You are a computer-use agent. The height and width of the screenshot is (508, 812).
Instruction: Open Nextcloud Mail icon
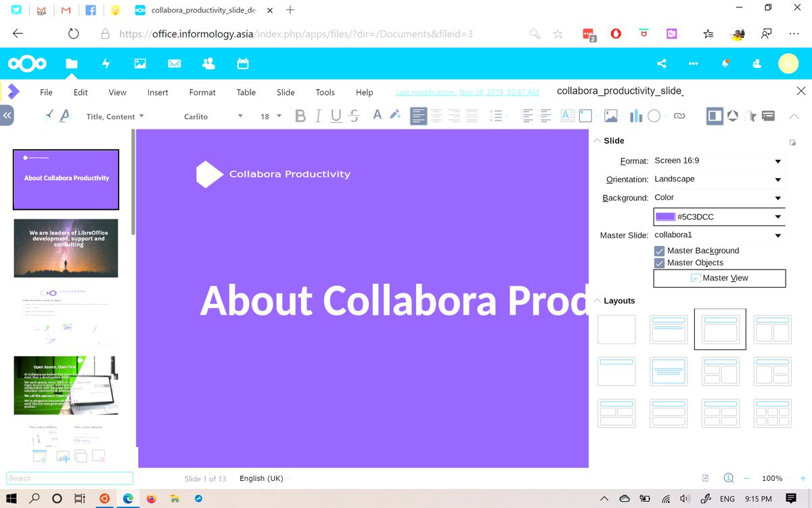[x=174, y=64]
